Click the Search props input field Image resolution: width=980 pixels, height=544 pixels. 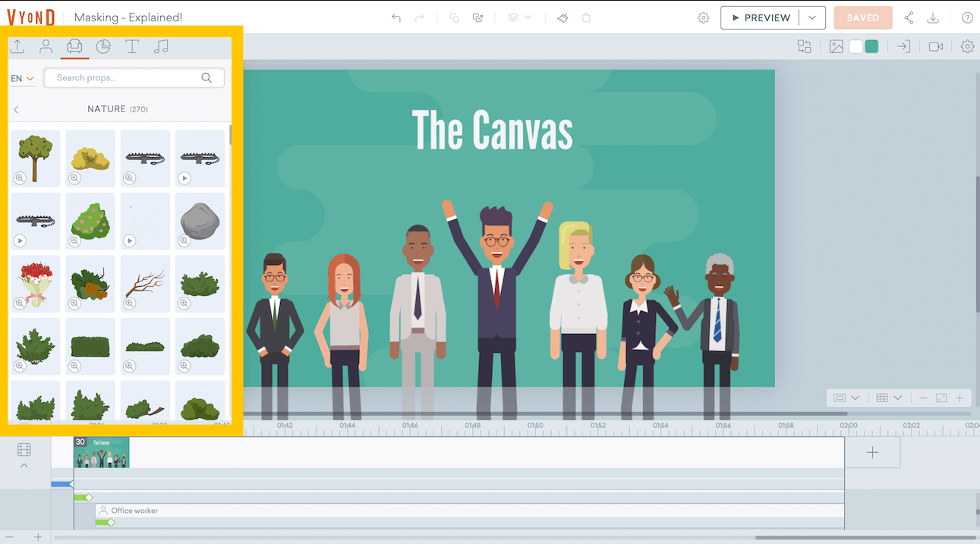(125, 77)
